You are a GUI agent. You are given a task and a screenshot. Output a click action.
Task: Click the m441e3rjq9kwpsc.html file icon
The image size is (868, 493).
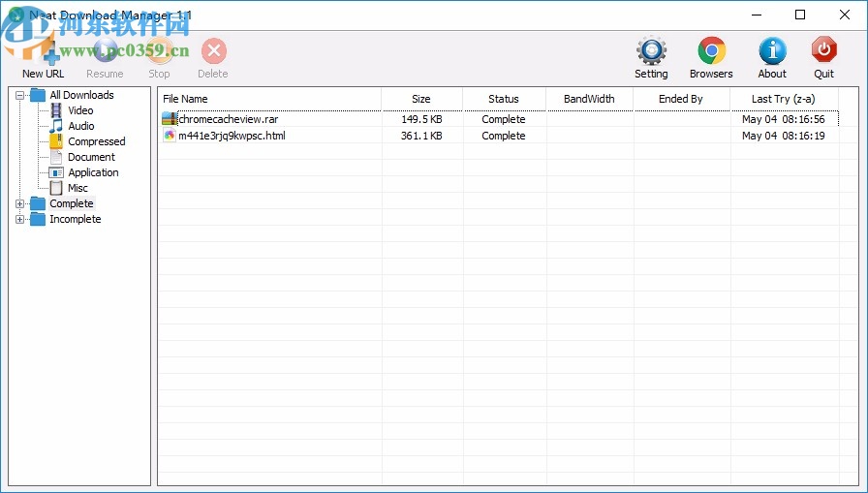(170, 136)
